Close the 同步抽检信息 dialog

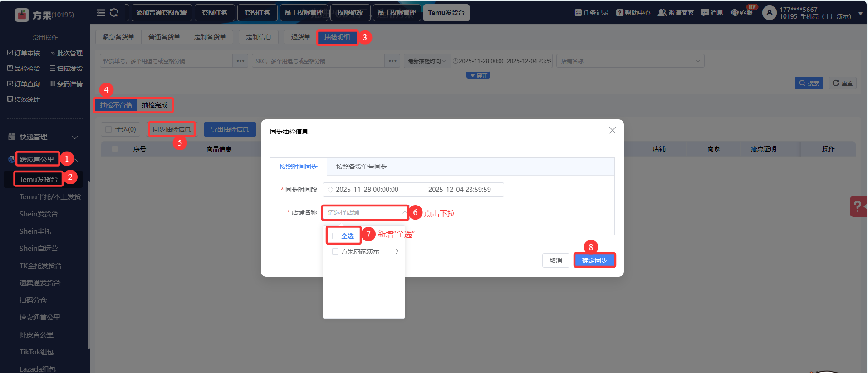612,130
